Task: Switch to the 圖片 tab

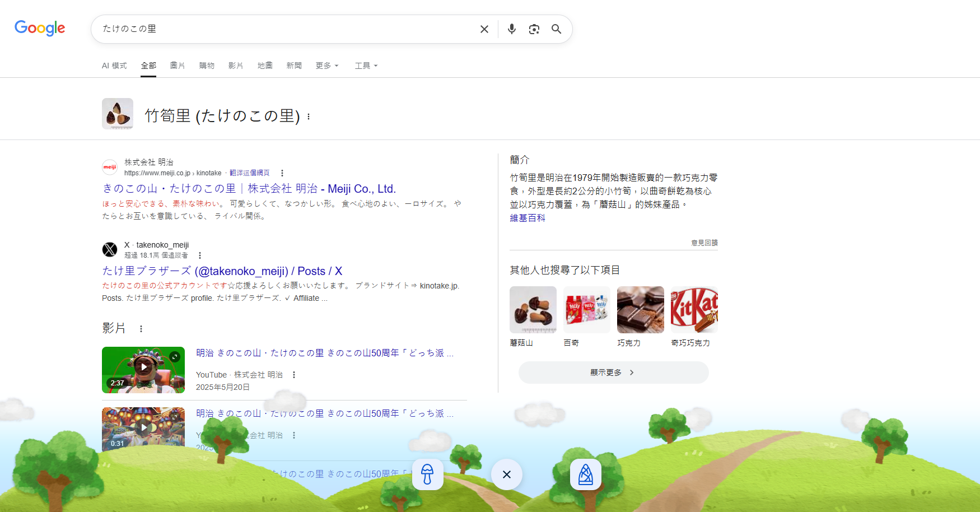Action: (x=178, y=66)
